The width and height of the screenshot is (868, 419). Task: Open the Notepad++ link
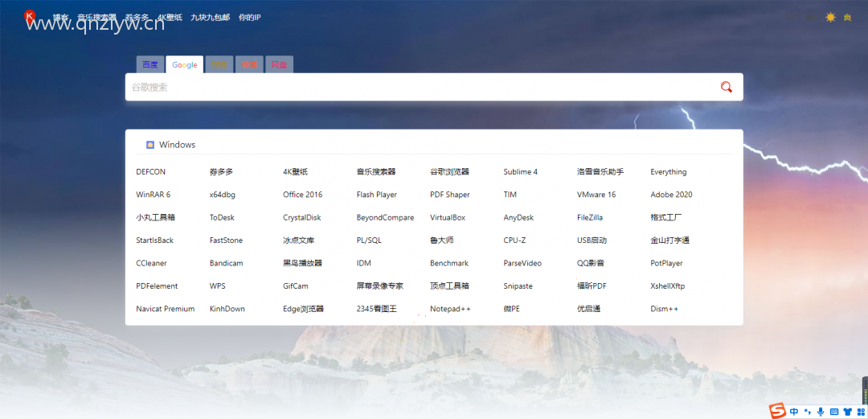coord(450,309)
